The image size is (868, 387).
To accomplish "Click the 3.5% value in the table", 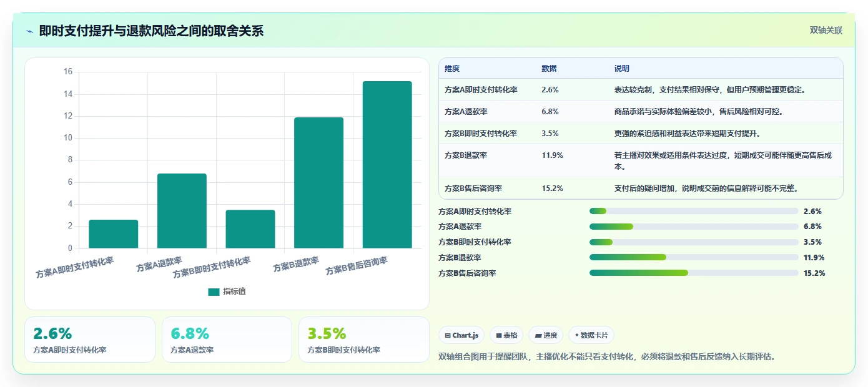I will (550, 134).
